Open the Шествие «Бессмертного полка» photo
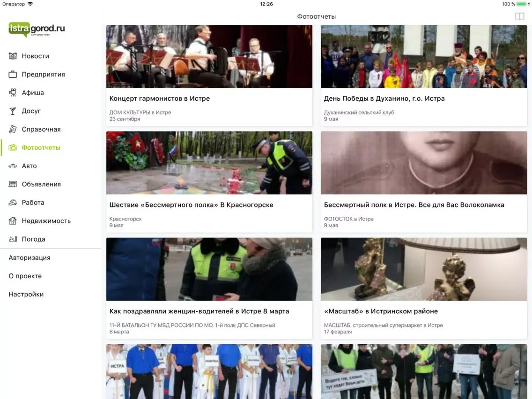The height and width of the screenshot is (399, 532). (209, 163)
